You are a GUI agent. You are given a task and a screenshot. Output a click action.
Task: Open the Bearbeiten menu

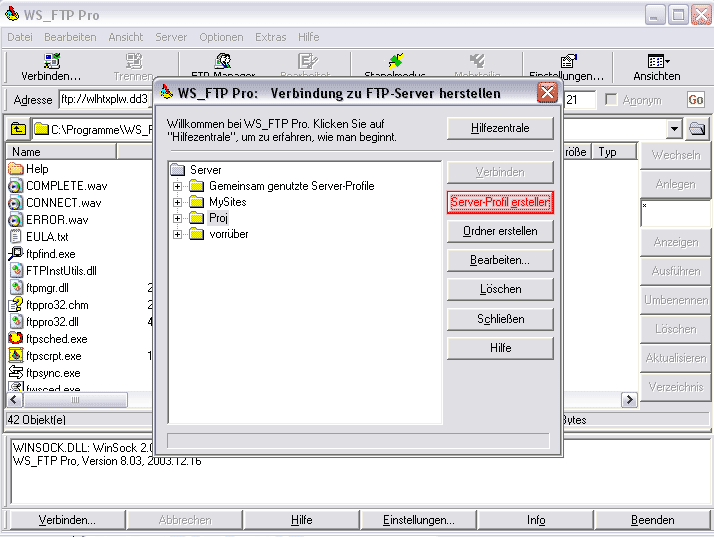tap(70, 37)
